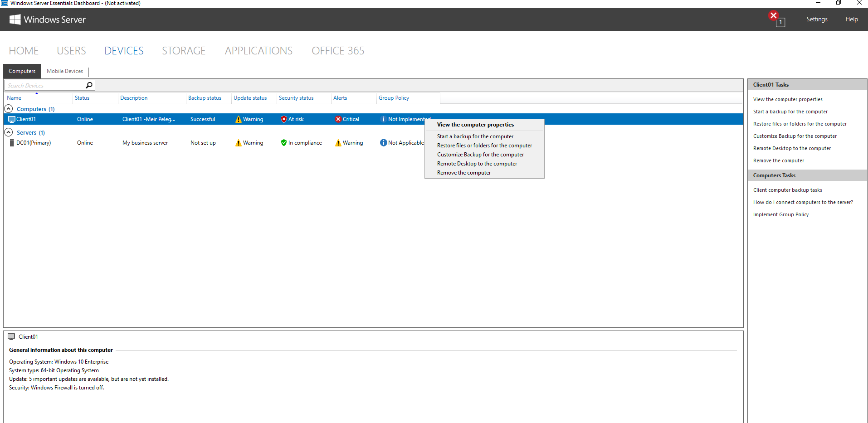Click the Client01 Tasks panel header

coord(807,85)
